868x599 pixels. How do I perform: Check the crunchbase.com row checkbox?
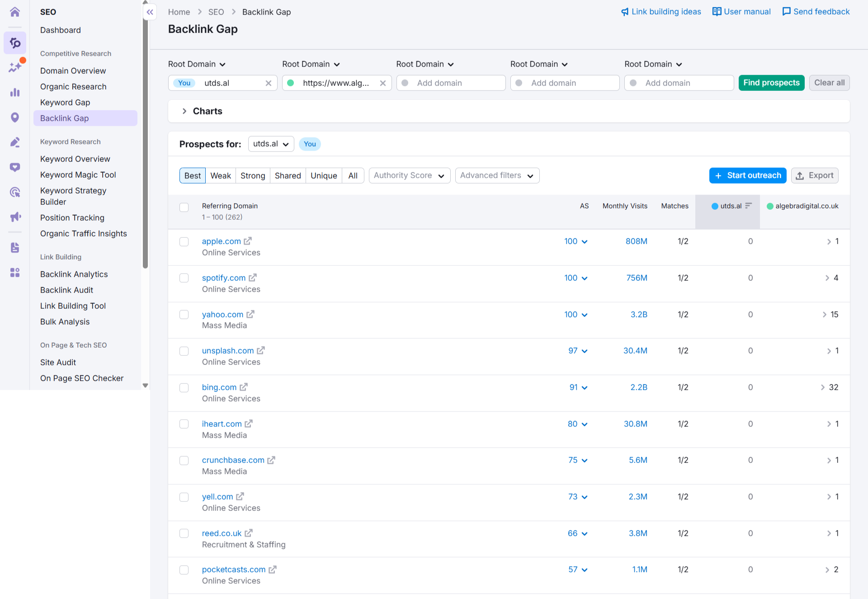184,461
